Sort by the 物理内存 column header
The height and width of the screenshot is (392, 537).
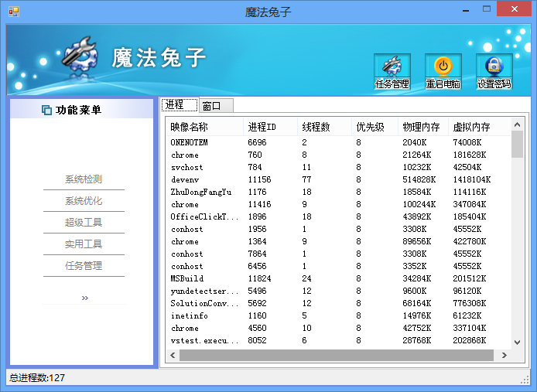[x=423, y=127]
